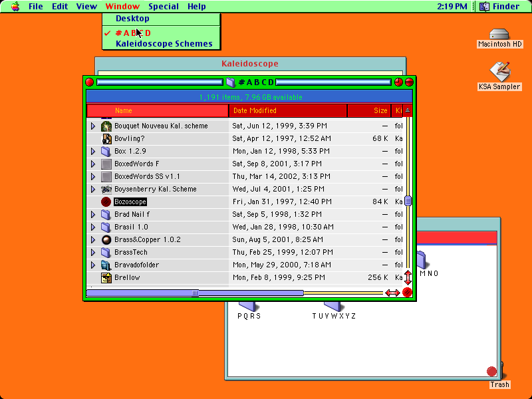Select the Brellow file name
This screenshot has height=399, width=532.
pos(127,277)
